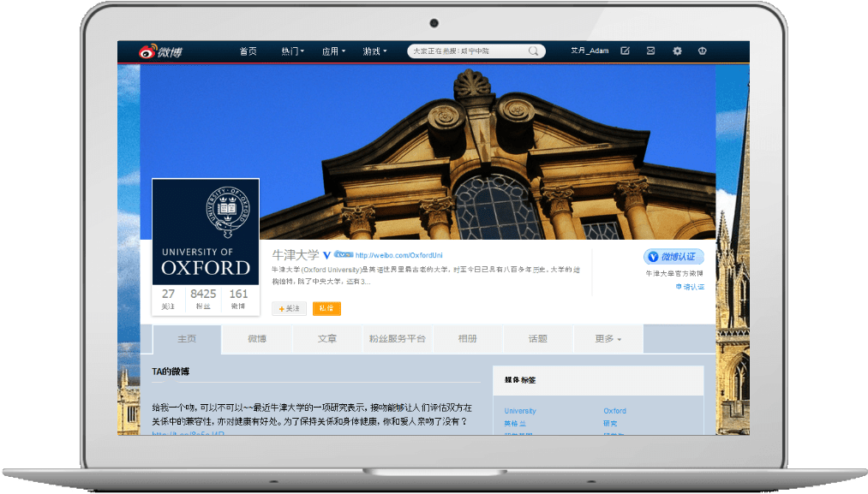
Task: Open the 更多 tab dropdown
Action: click(x=607, y=338)
